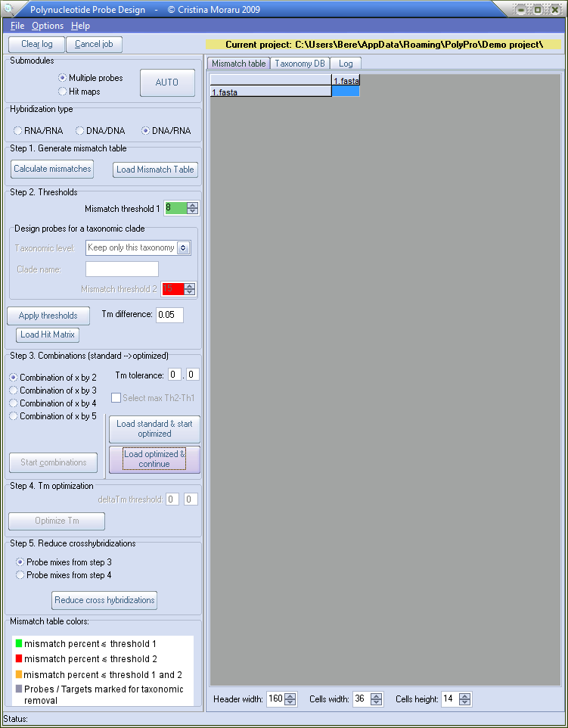
Task: Open the File menu
Action: click(x=17, y=26)
